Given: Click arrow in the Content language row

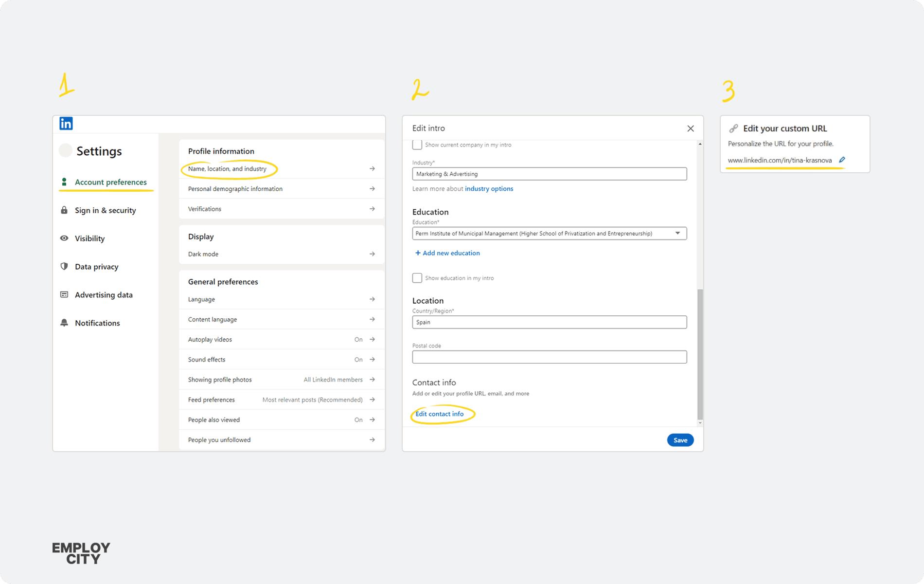Looking at the screenshot, I should [372, 319].
